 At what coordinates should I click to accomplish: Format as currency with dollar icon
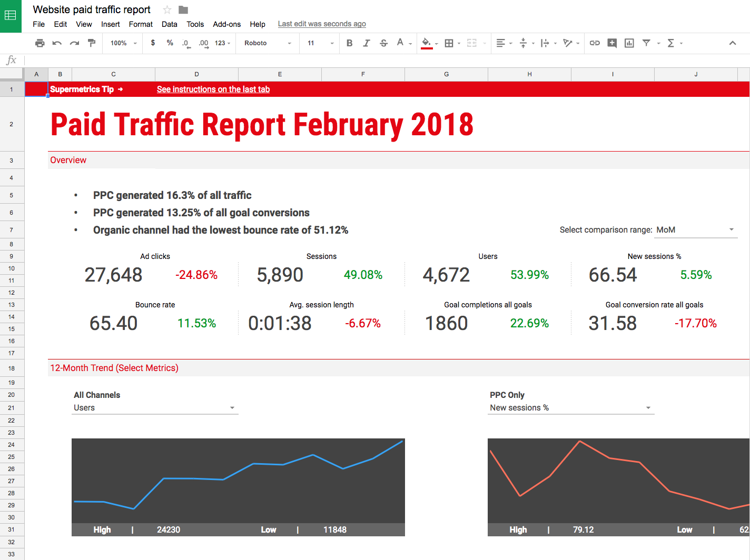tap(153, 43)
